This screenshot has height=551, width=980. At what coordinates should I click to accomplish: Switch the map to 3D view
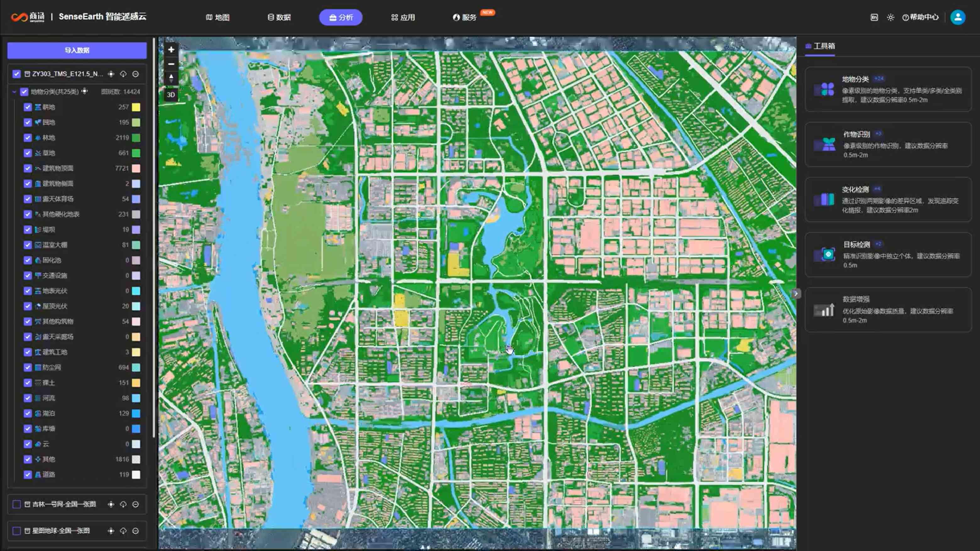coord(171,95)
